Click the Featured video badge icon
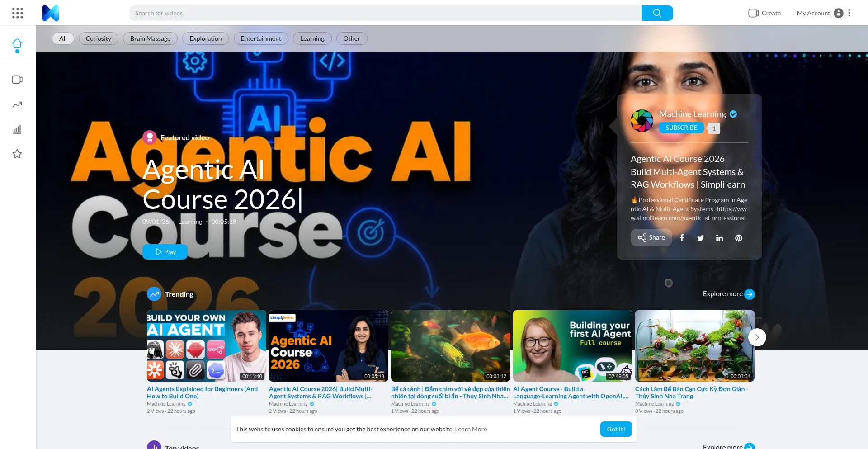Screen dimensions: 868x449 tap(150, 137)
